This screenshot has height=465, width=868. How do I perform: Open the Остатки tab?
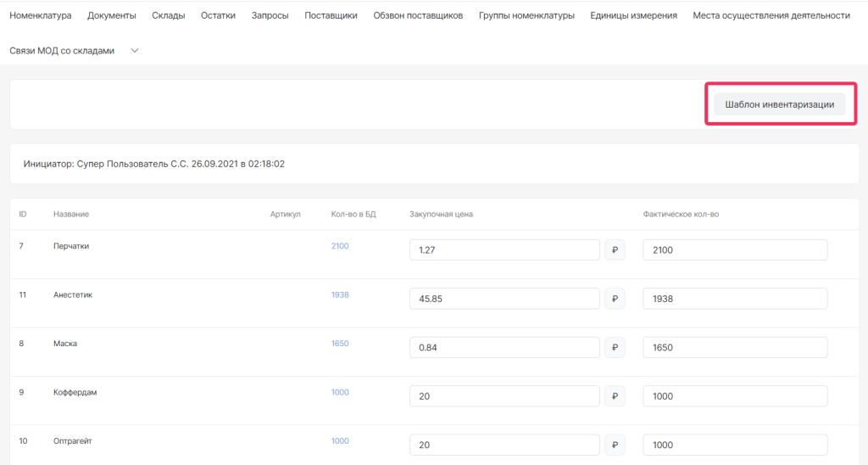click(x=218, y=15)
